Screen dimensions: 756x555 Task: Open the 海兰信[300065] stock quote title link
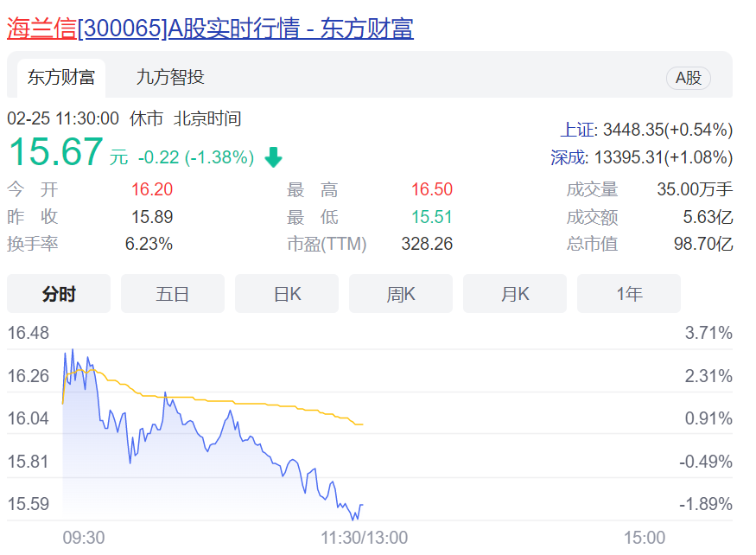tap(210, 29)
